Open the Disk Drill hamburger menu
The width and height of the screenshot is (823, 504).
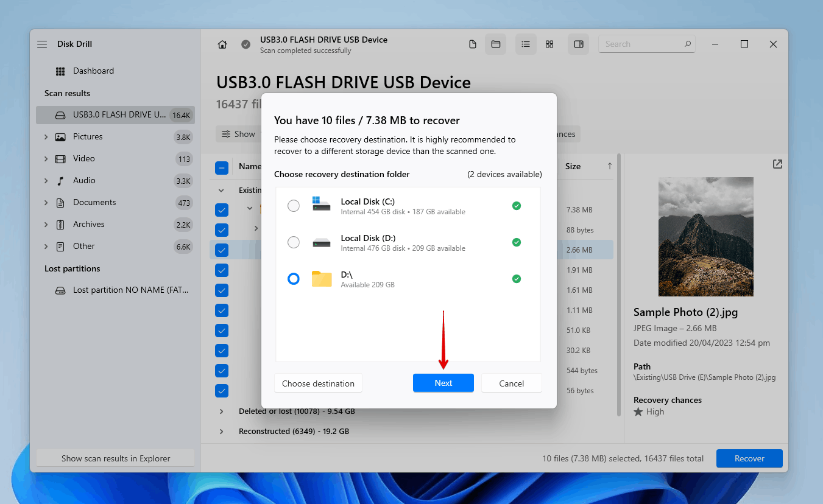pos(42,44)
